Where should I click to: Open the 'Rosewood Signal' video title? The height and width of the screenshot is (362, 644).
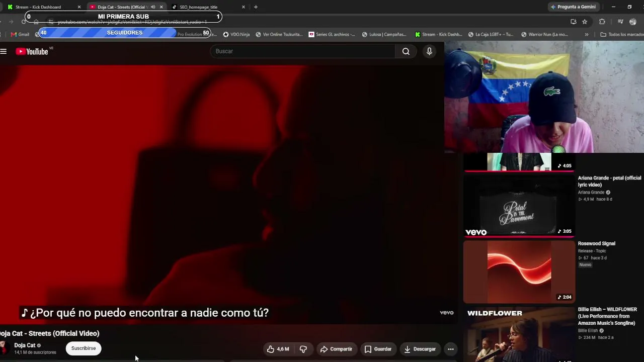pyautogui.click(x=597, y=243)
